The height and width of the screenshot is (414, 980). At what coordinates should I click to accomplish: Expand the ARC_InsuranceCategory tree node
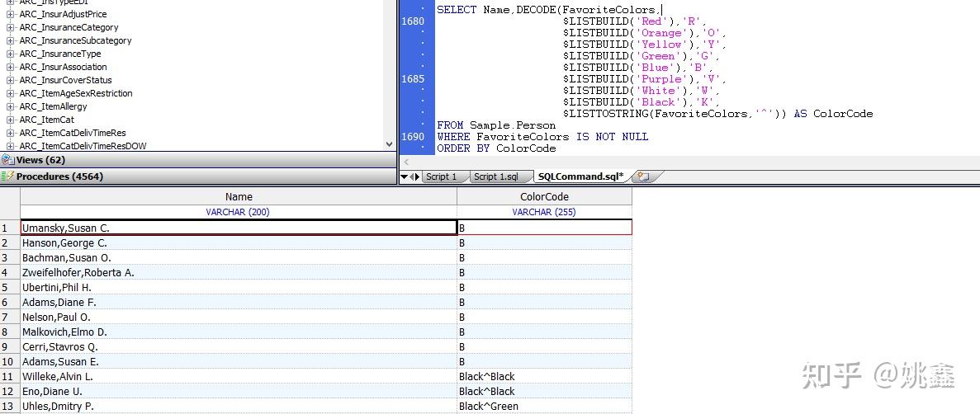(10, 27)
